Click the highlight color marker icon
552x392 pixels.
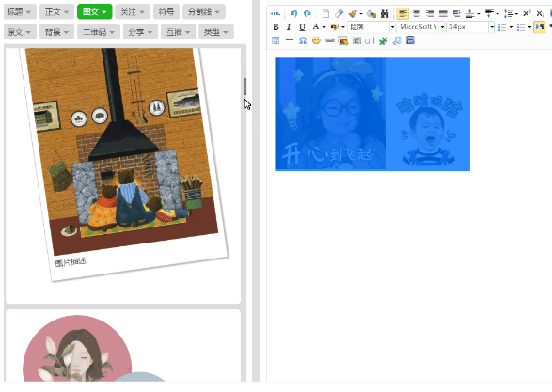pos(335,27)
